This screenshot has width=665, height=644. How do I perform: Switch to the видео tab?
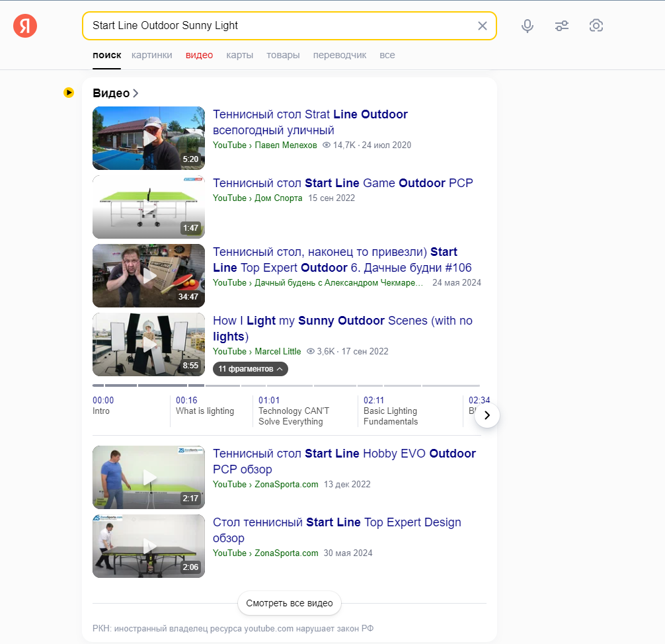pyautogui.click(x=199, y=55)
